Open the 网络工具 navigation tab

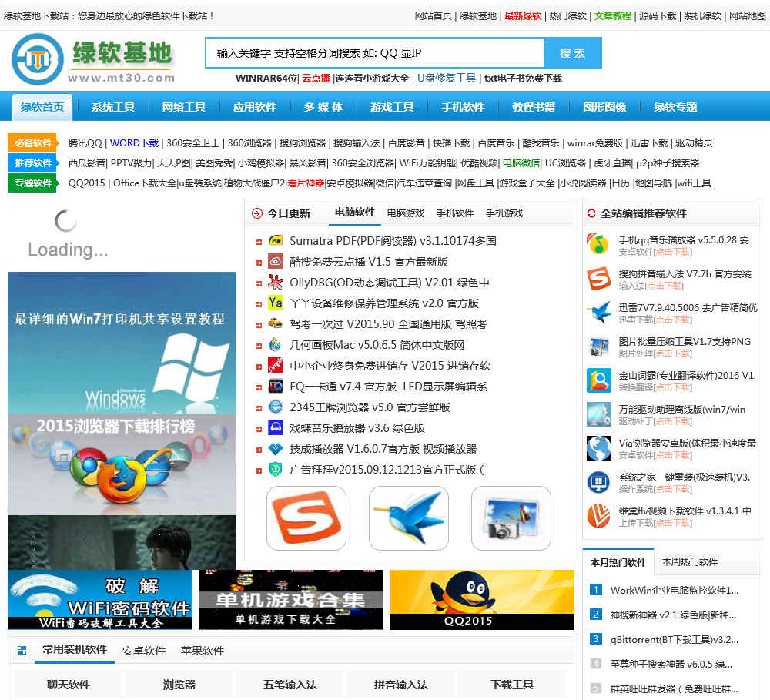click(184, 107)
